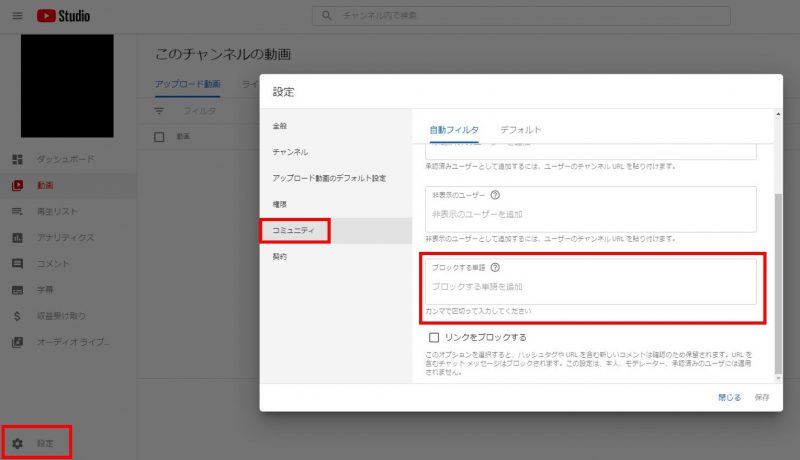Enable the リンクをブロックする checkbox
Image resolution: width=800 pixels, height=460 pixels.
pyautogui.click(x=434, y=337)
